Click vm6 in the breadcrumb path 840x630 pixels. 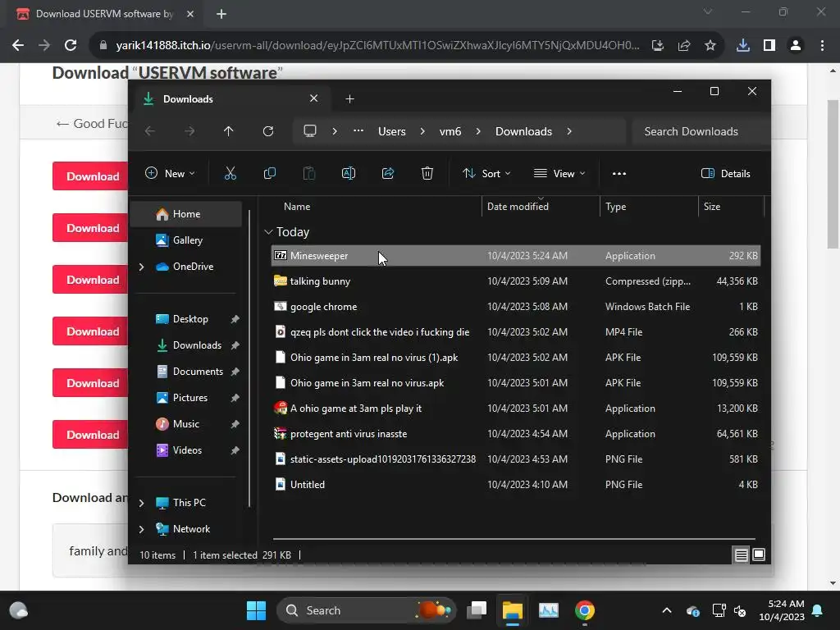tap(450, 131)
